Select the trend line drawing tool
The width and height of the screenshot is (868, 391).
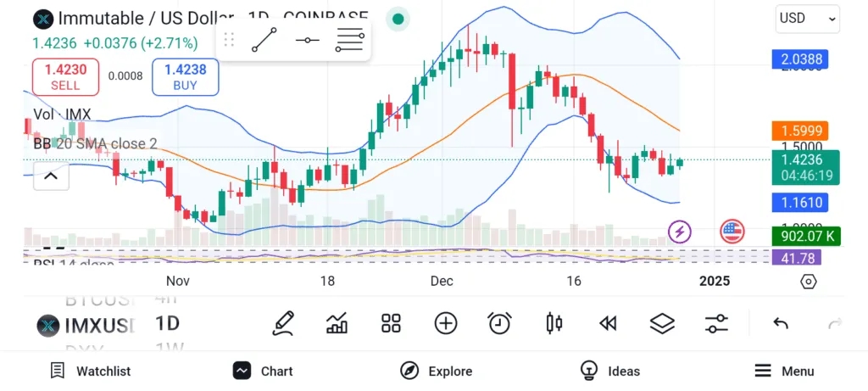pyautogui.click(x=264, y=40)
